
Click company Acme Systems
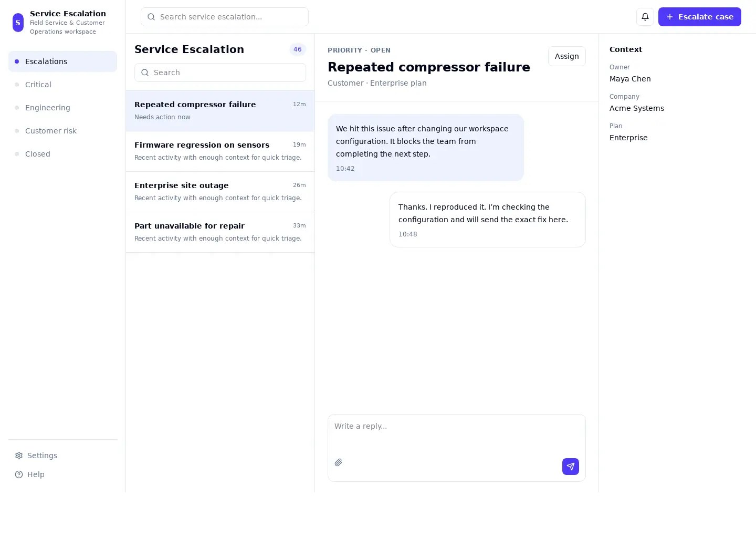pos(637,108)
